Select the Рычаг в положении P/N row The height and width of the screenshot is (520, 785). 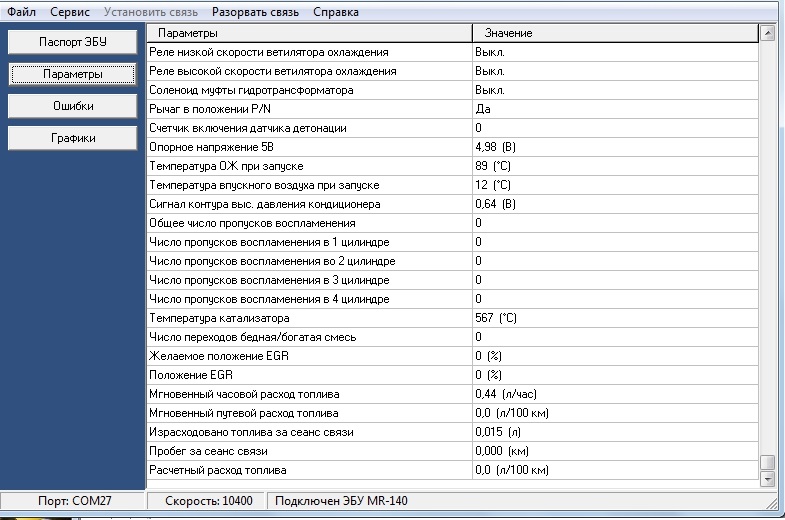(x=309, y=109)
